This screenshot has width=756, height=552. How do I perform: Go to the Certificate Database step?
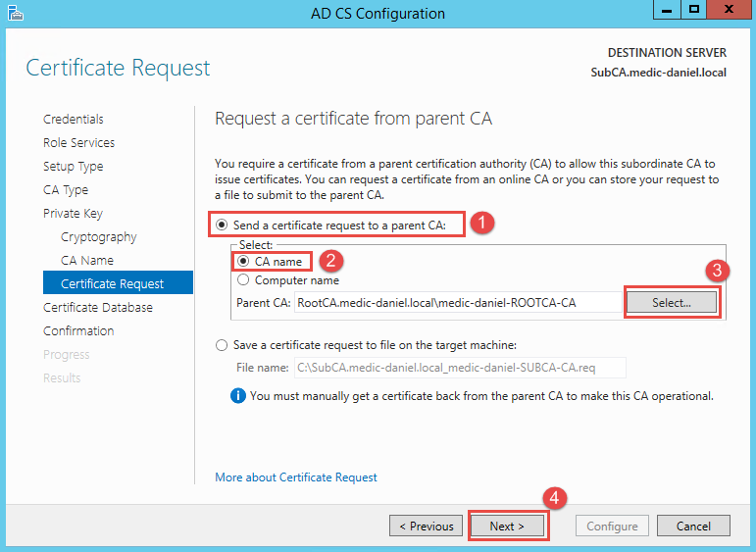pos(98,308)
